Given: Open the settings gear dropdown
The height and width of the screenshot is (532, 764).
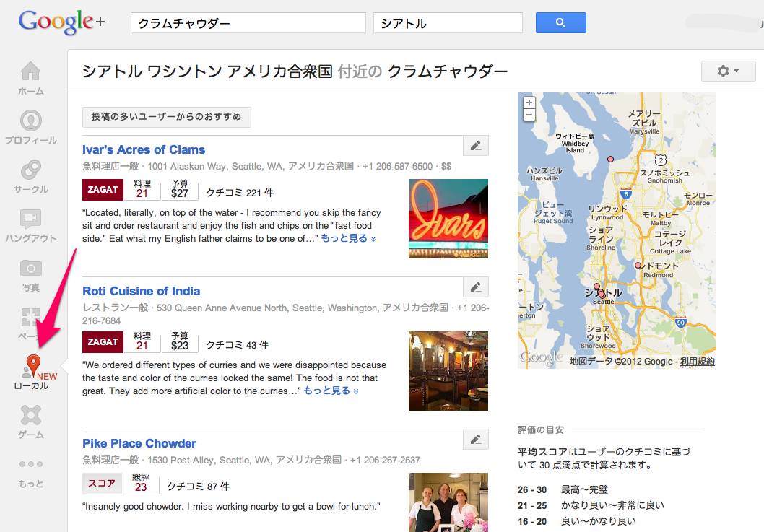Looking at the screenshot, I should 728,71.
